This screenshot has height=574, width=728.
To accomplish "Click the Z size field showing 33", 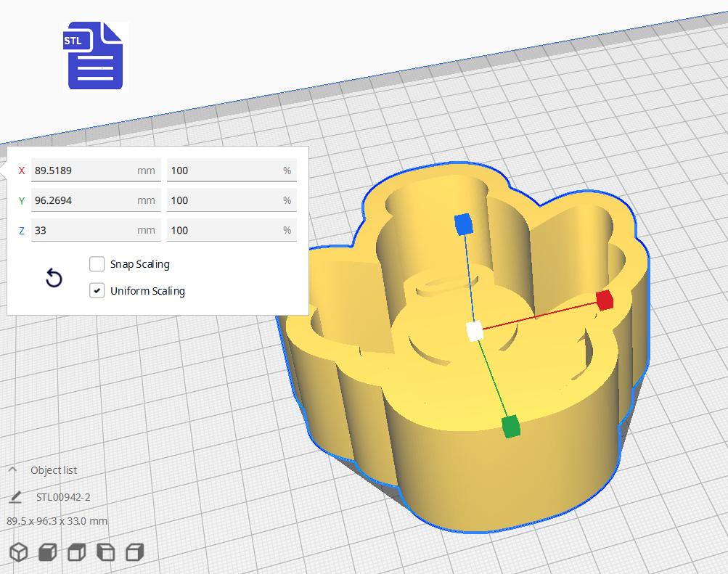I will 96,230.
